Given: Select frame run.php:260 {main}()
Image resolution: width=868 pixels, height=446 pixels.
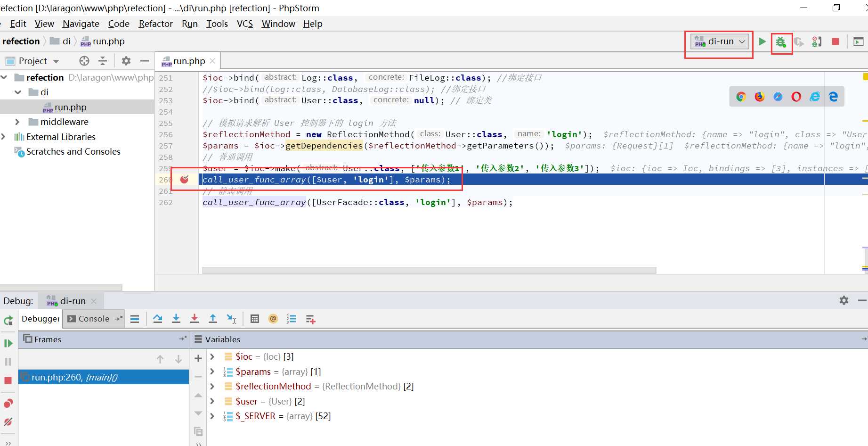Looking at the screenshot, I should click(x=104, y=377).
